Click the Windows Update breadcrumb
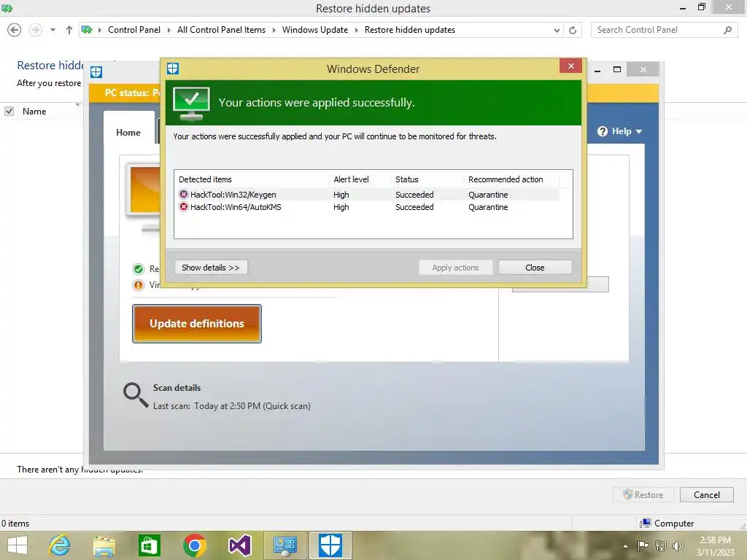Viewport: 747px width, 560px height. (x=315, y=30)
